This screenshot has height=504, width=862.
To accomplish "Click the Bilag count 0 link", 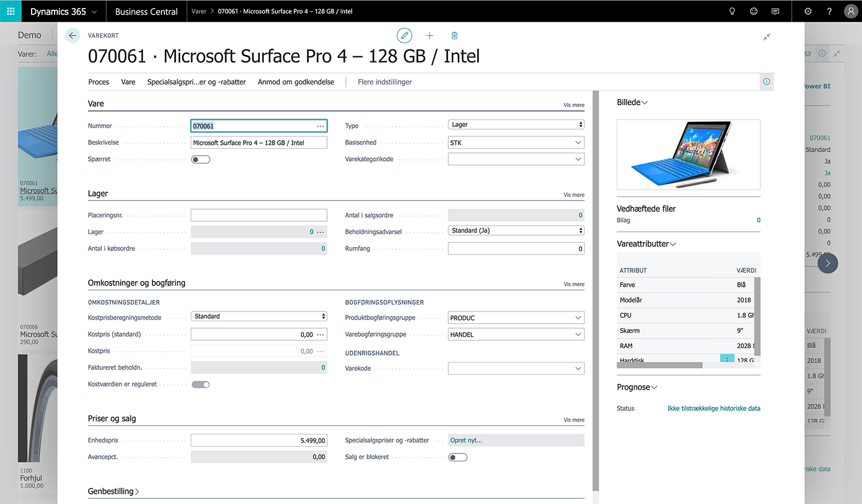I will [759, 220].
